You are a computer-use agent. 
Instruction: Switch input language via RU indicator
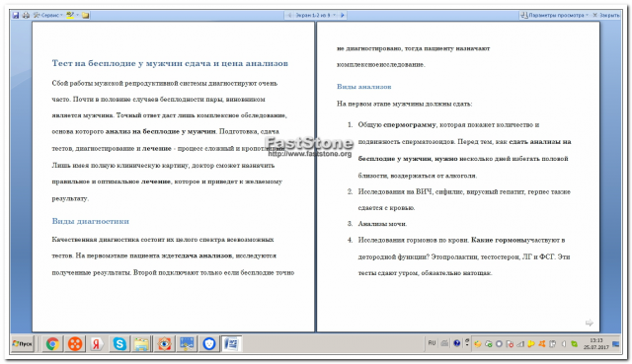coord(432,343)
